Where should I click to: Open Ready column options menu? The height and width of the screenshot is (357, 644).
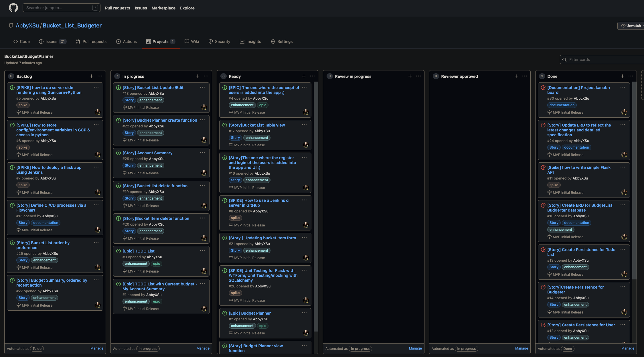point(312,76)
